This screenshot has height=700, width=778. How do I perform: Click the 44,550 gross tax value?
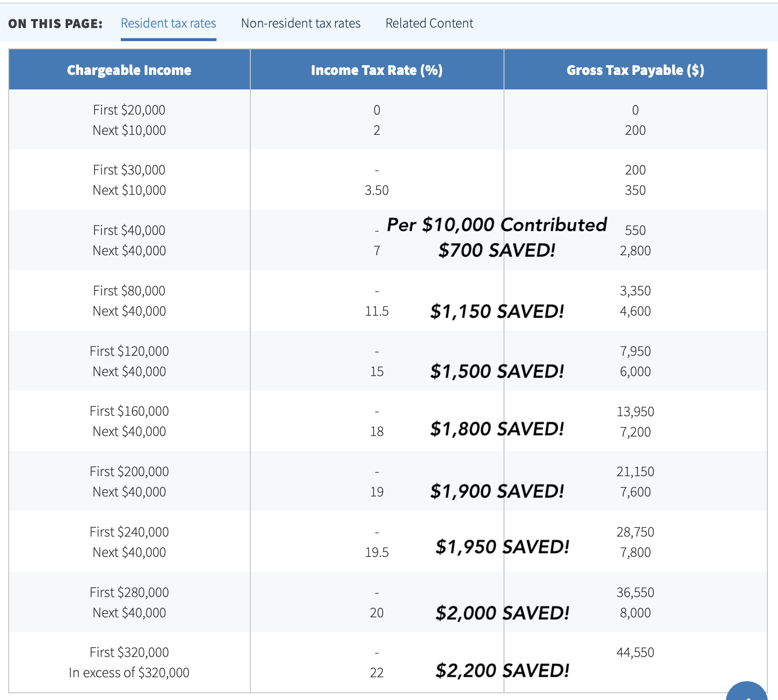pyautogui.click(x=635, y=653)
